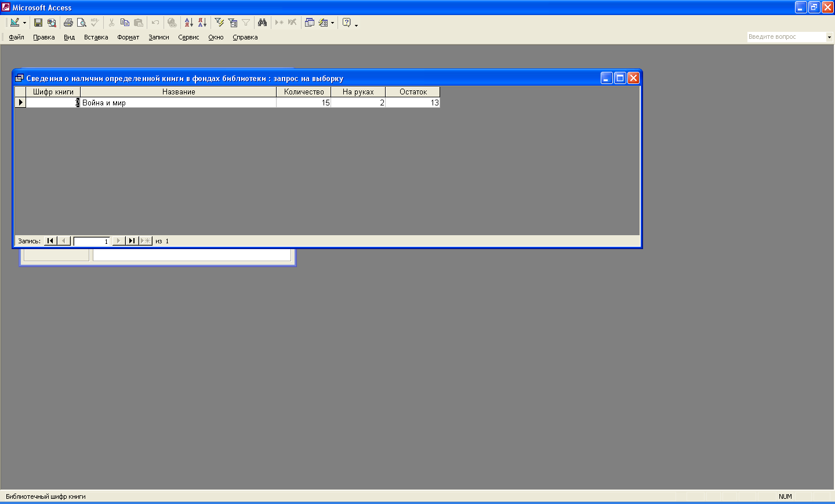Click the record number input field
The image size is (835, 504).
92,241
